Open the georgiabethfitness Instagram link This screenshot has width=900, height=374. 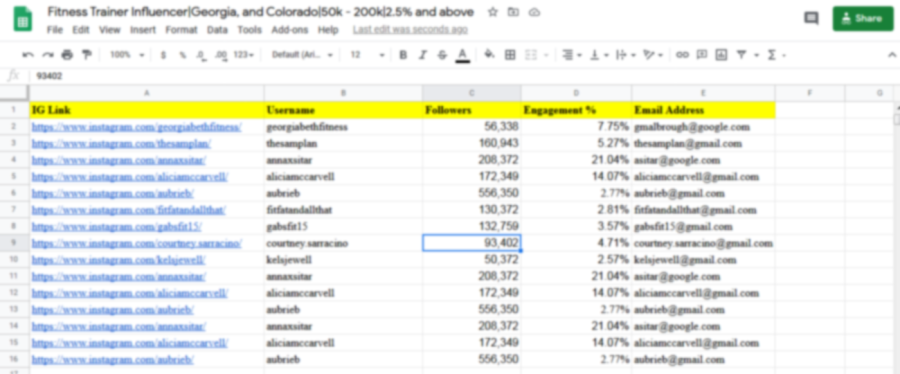137,127
